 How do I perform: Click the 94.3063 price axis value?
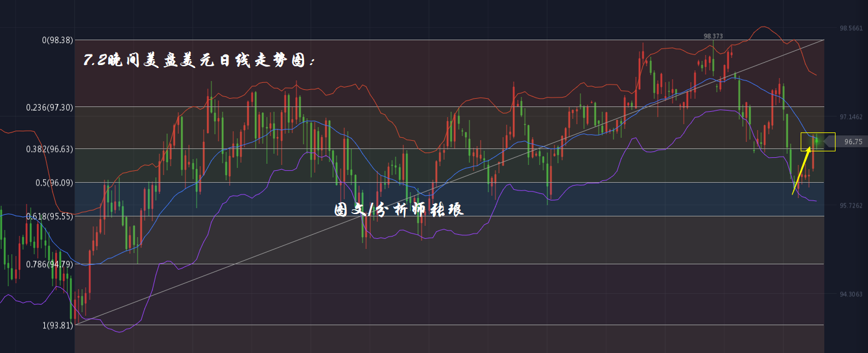point(851,294)
